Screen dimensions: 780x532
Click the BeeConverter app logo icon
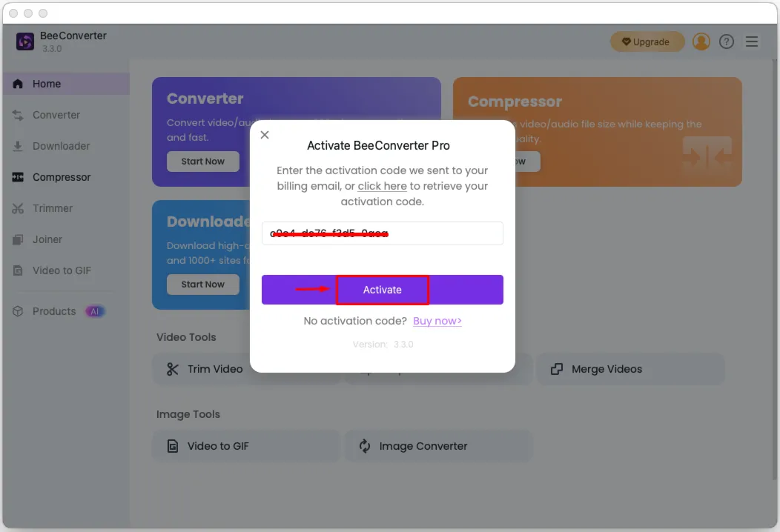click(25, 41)
